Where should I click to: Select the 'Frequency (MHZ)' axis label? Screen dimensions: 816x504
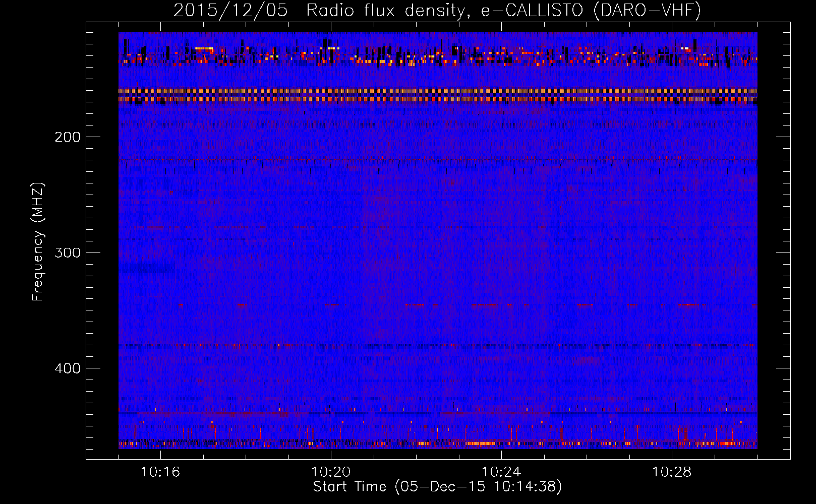coord(38,242)
